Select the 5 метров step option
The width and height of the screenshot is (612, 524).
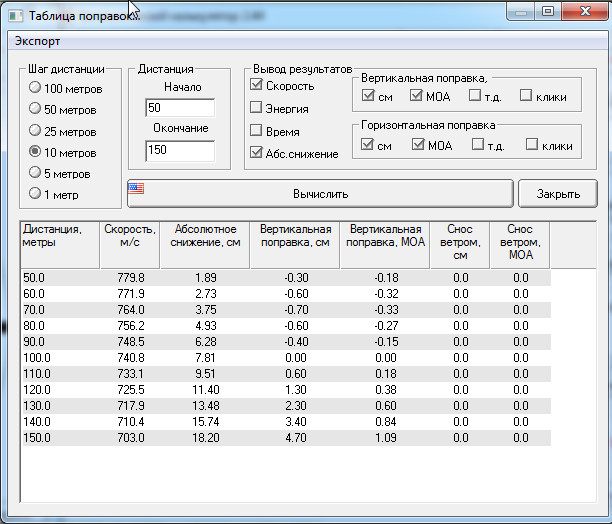click(36, 173)
